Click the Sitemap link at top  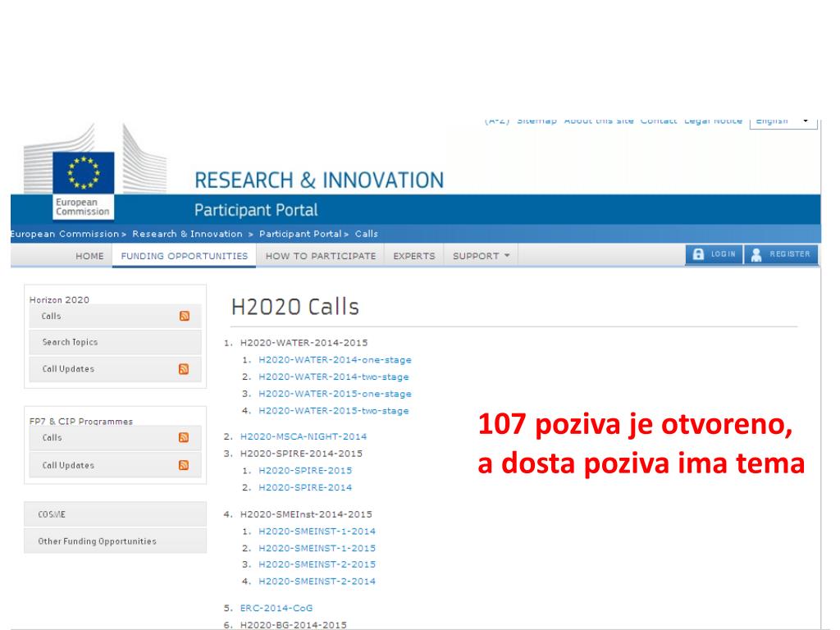point(536,121)
